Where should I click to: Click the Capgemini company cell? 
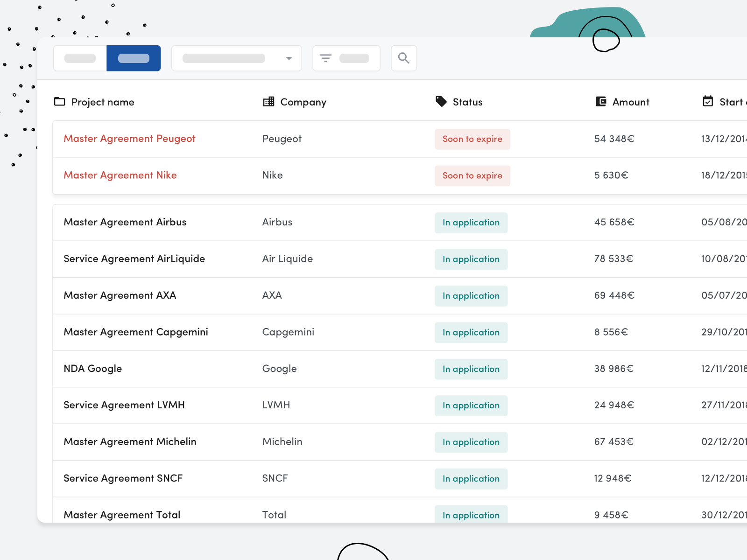click(288, 332)
